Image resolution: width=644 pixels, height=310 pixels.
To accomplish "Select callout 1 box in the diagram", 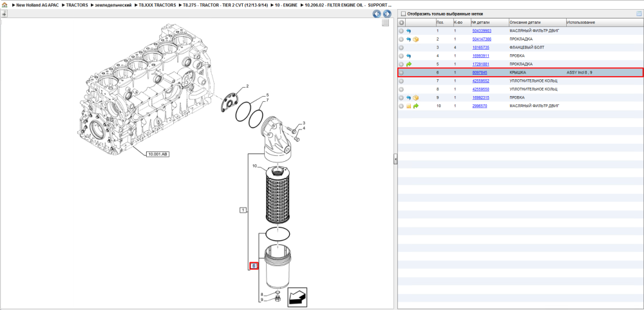I will tap(243, 211).
